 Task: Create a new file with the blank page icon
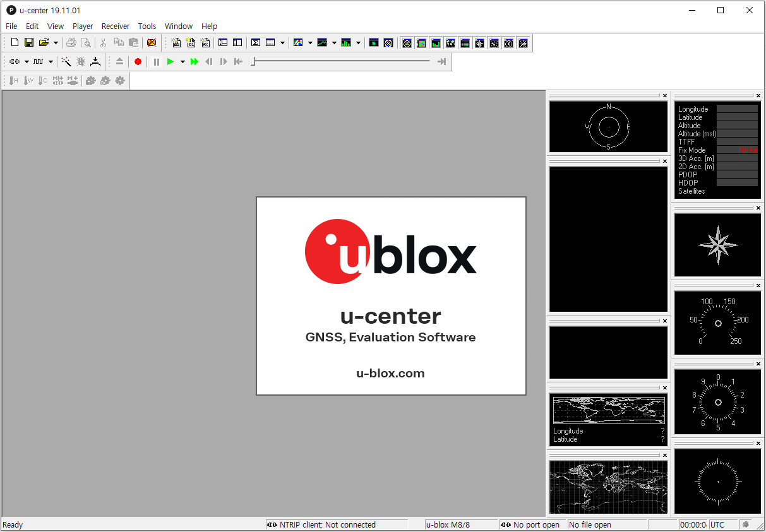(x=15, y=43)
